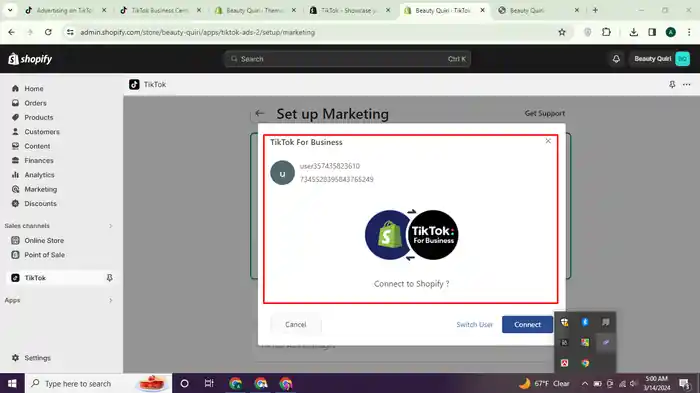700x393 pixels.
Task: Open the TikTok app more options menu
Action: 687,84
